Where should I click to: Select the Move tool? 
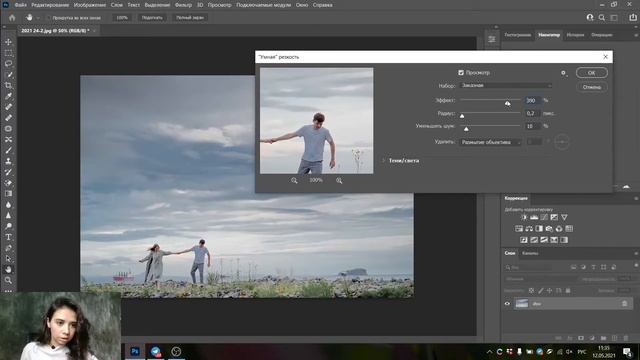[x=8, y=42]
